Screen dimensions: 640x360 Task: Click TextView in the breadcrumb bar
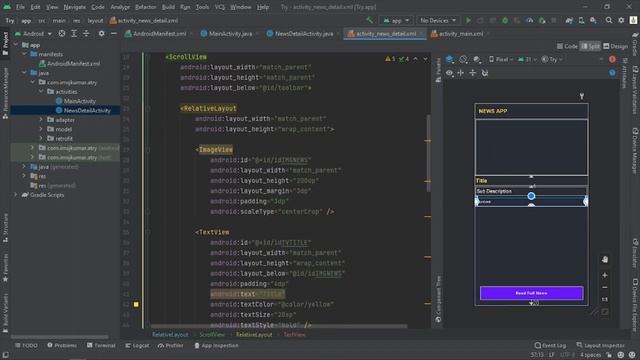click(294, 334)
